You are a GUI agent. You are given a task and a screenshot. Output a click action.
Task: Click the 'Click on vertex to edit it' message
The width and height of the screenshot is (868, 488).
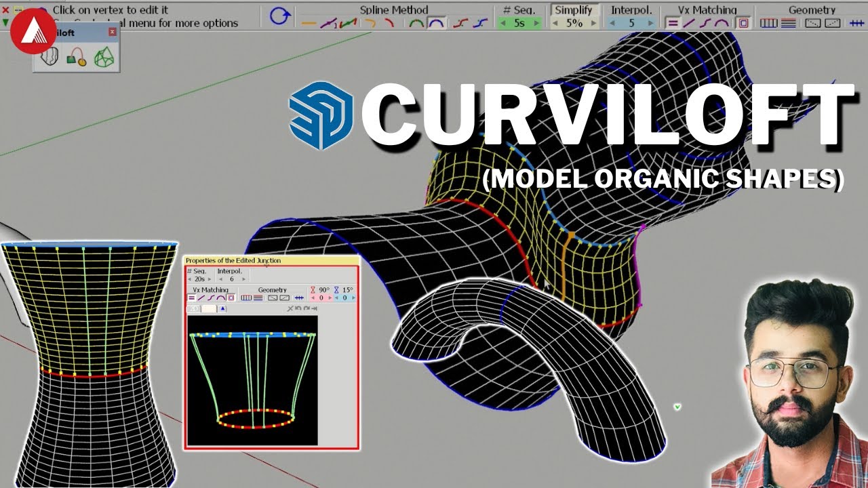pyautogui.click(x=111, y=10)
